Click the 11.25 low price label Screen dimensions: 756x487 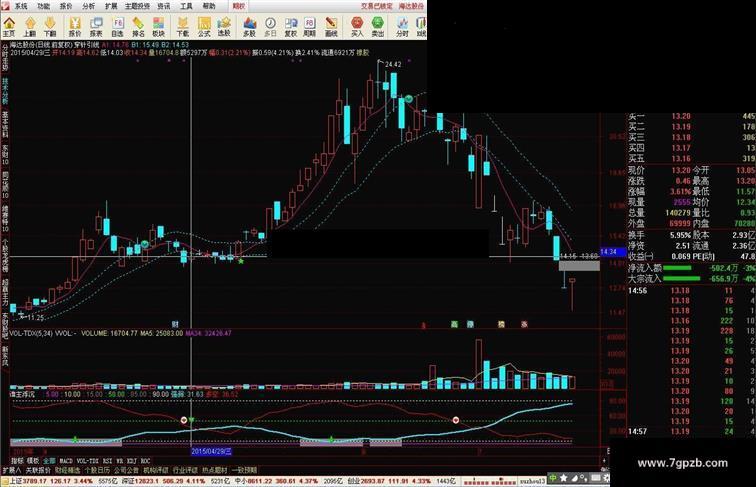35,317
